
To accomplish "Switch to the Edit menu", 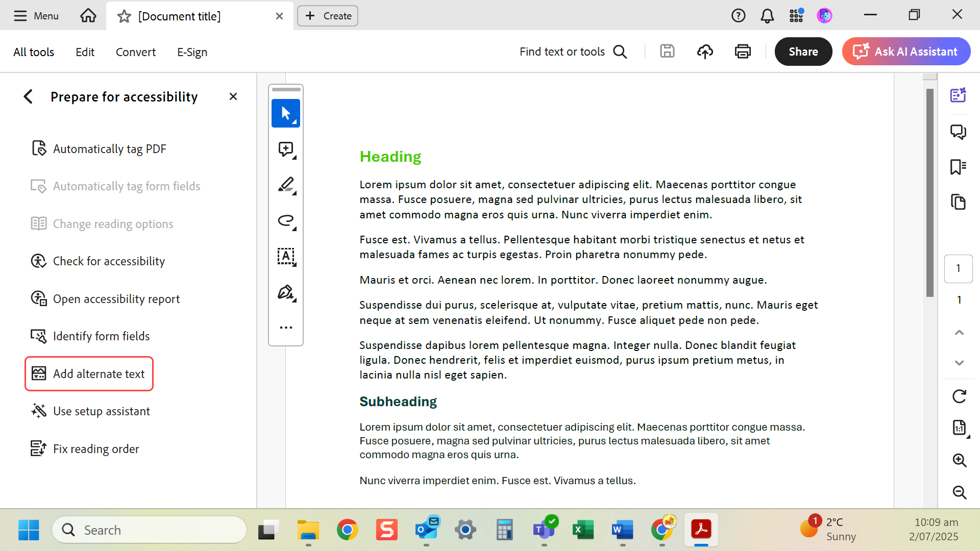I will click(85, 52).
